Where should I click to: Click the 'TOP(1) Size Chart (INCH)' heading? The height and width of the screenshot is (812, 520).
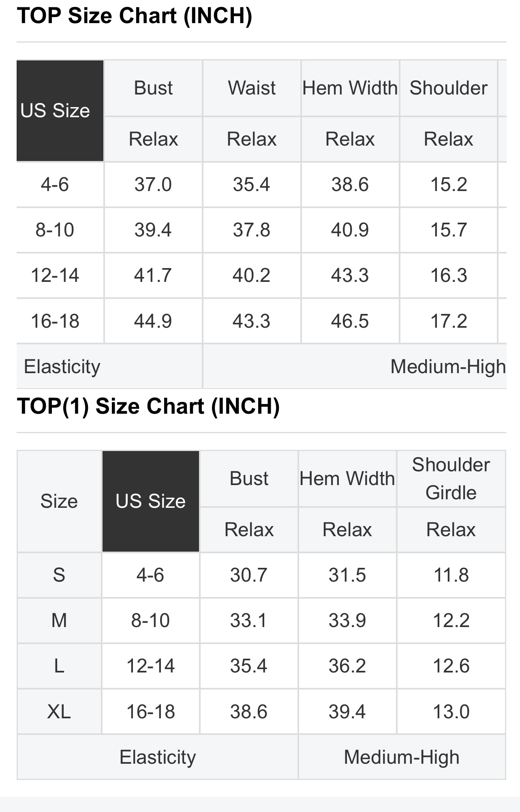point(148,406)
